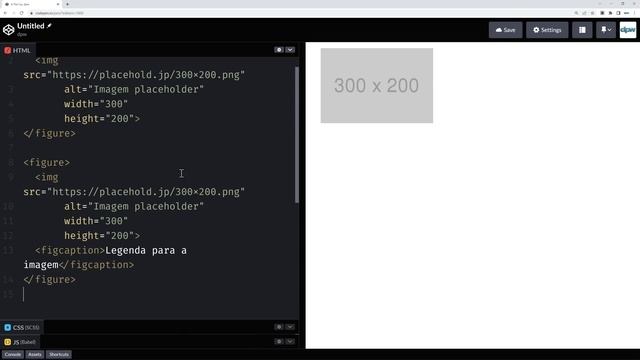Open the dpw user avatar menu

click(628, 30)
